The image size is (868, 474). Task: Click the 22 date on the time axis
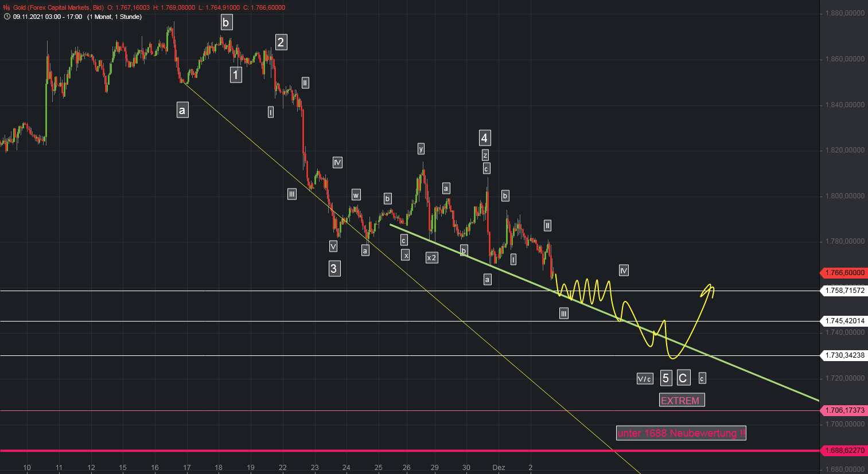282,468
